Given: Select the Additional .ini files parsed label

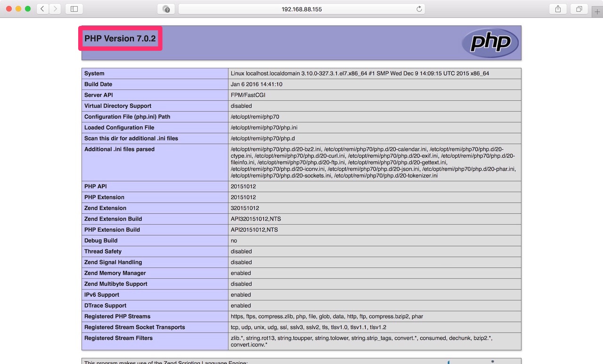Looking at the screenshot, I should click(x=119, y=149).
